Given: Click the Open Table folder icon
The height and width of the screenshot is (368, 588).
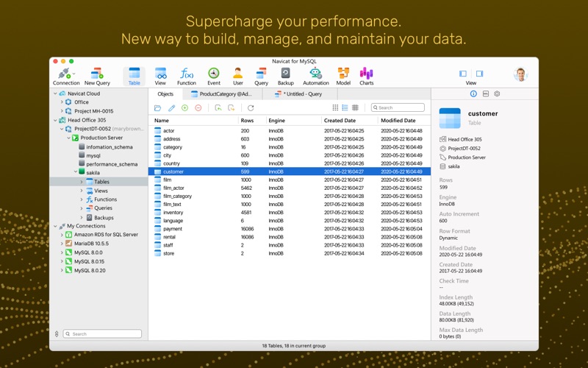Looking at the screenshot, I should click(x=157, y=108).
